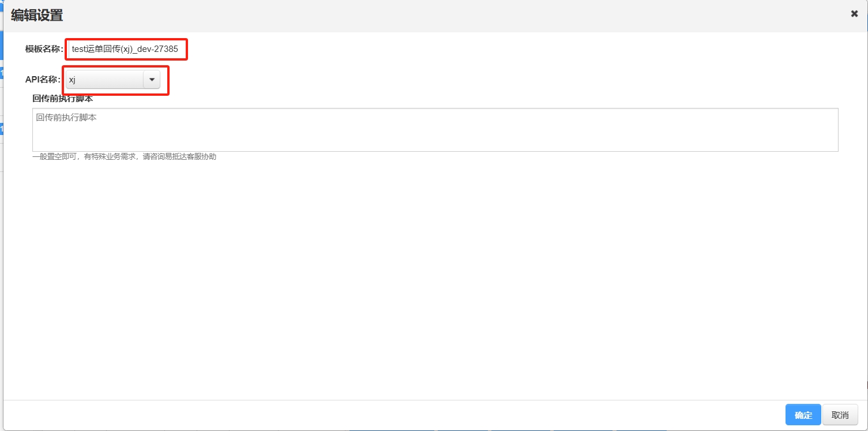This screenshot has height=431, width=868.
Task: Click the hint text about contacting 易抵达客服
Action: point(125,156)
